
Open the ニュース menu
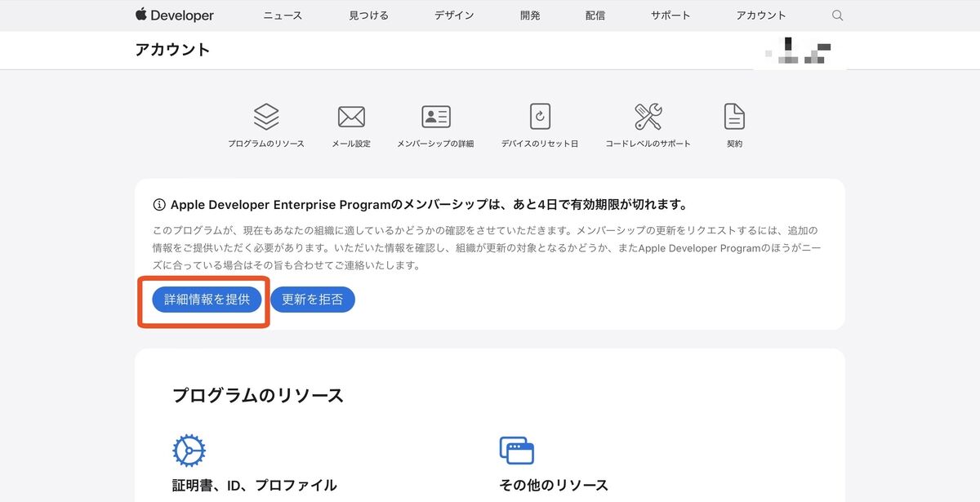pos(283,16)
